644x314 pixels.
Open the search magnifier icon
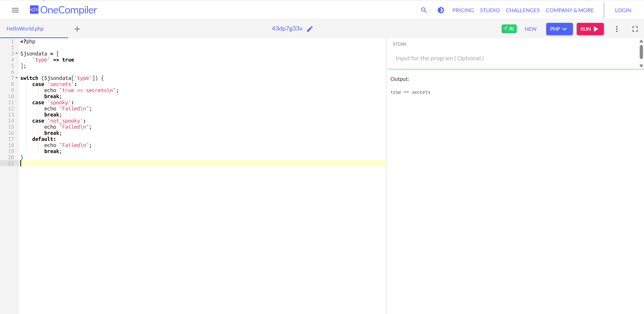424,10
